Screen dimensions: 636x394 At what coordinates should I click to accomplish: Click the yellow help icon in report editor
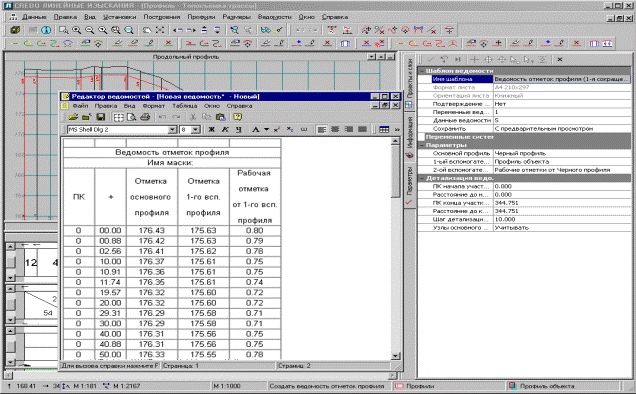pos(238,117)
